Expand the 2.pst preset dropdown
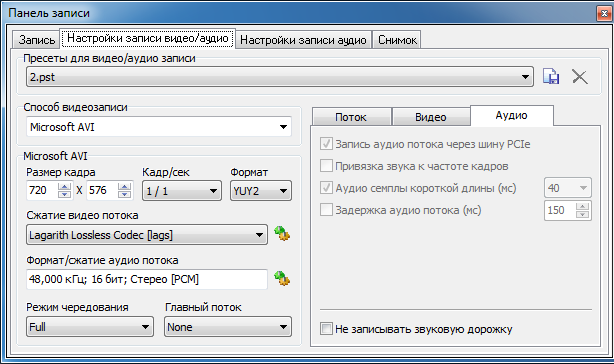Image resolution: width=614 pixels, height=364 pixels. point(280,77)
